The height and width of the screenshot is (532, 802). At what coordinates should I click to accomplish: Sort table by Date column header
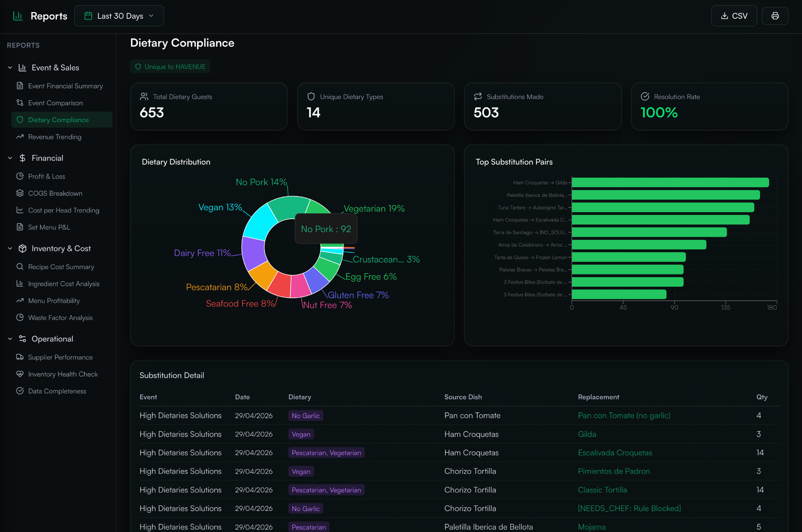pos(242,397)
